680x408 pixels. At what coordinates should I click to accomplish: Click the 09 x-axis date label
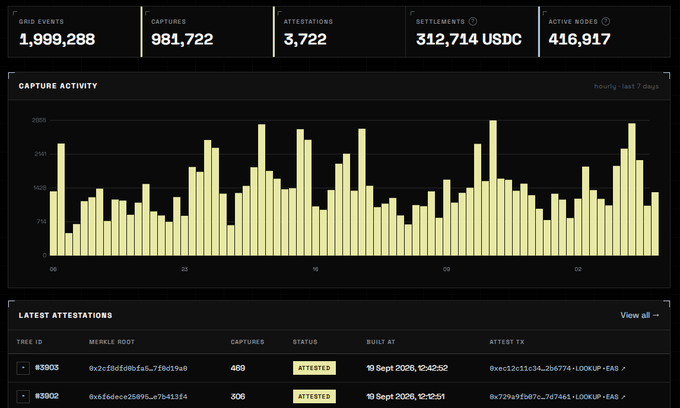coord(446,269)
